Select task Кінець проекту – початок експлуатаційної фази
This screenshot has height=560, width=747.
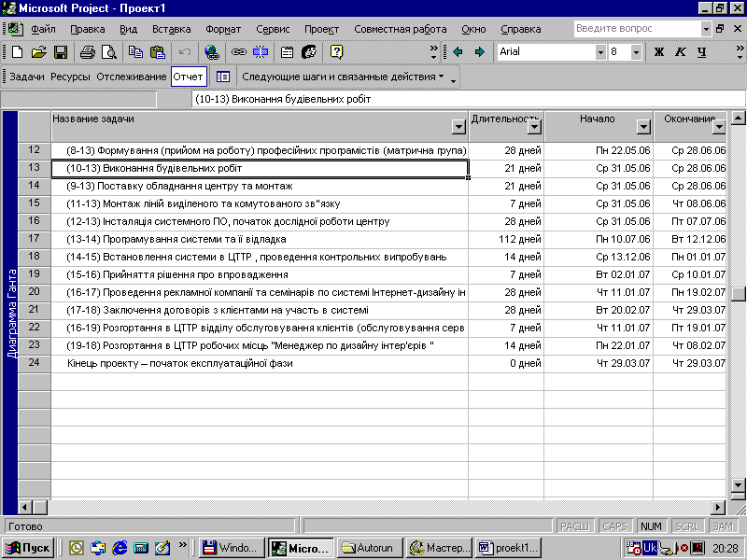[x=260, y=363]
